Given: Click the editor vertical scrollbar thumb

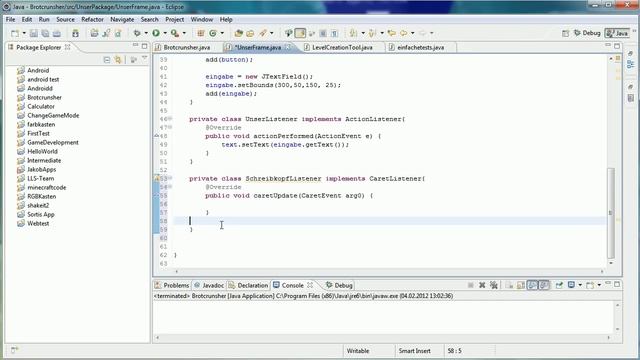Looking at the screenshot, I should pos(611,213).
